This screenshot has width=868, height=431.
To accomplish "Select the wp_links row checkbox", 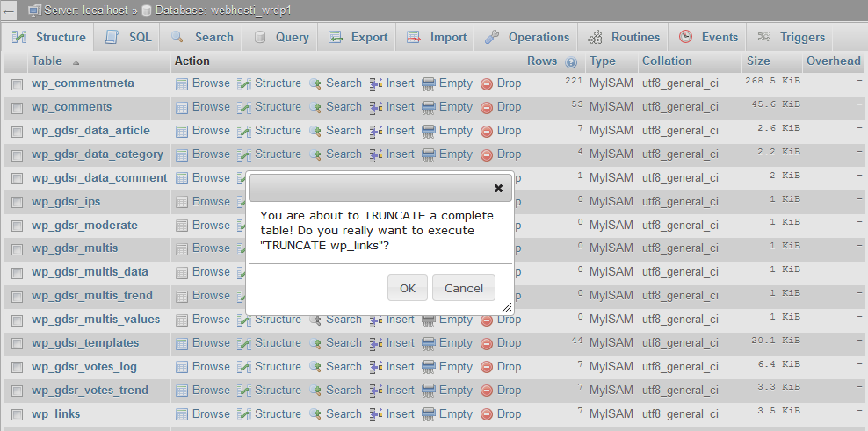I will click(x=17, y=415).
